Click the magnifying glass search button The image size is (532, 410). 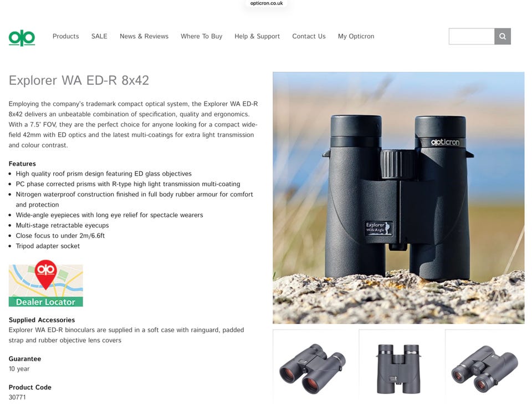pyautogui.click(x=503, y=37)
